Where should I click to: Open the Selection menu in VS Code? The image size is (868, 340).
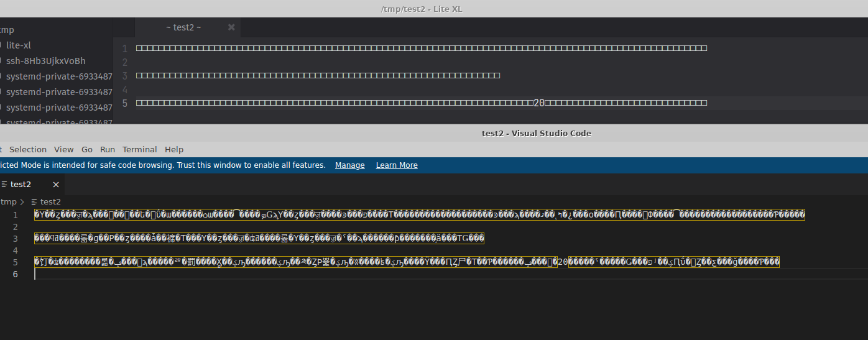[x=28, y=149]
